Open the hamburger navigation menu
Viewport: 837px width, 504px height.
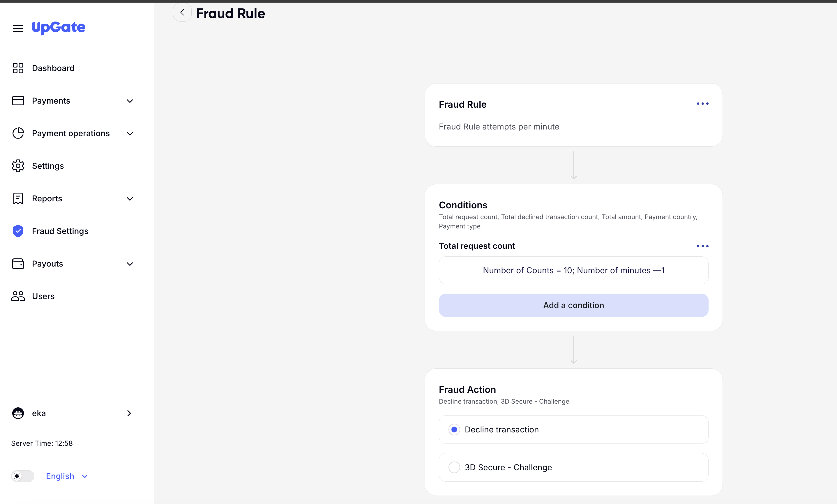(18, 29)
